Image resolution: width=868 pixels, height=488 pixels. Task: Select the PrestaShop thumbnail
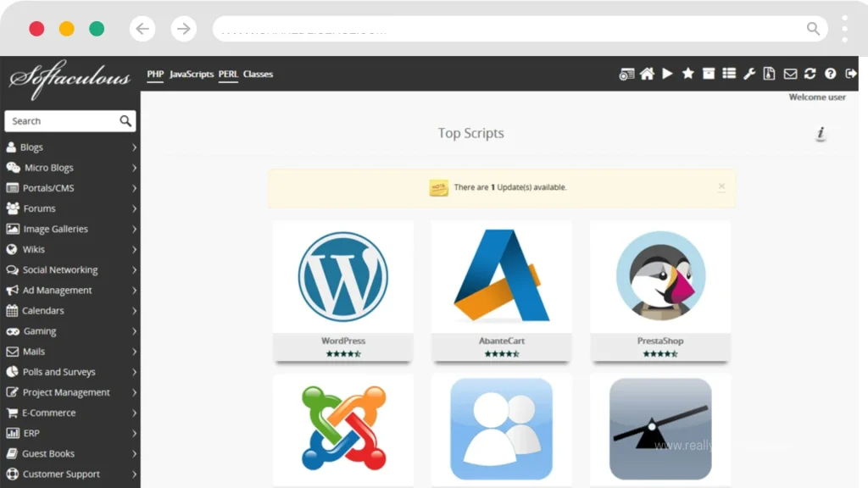click(659, 275)
